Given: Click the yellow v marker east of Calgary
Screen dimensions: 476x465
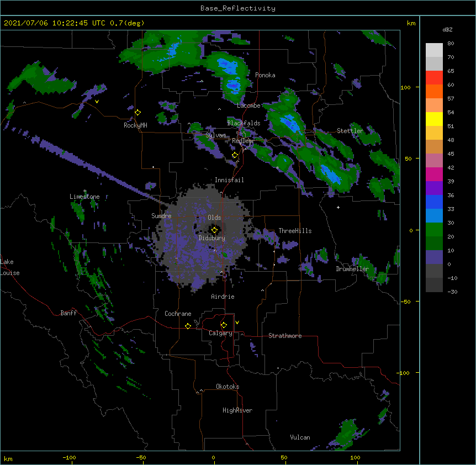Looking at the screenshot, I should 237,323.
